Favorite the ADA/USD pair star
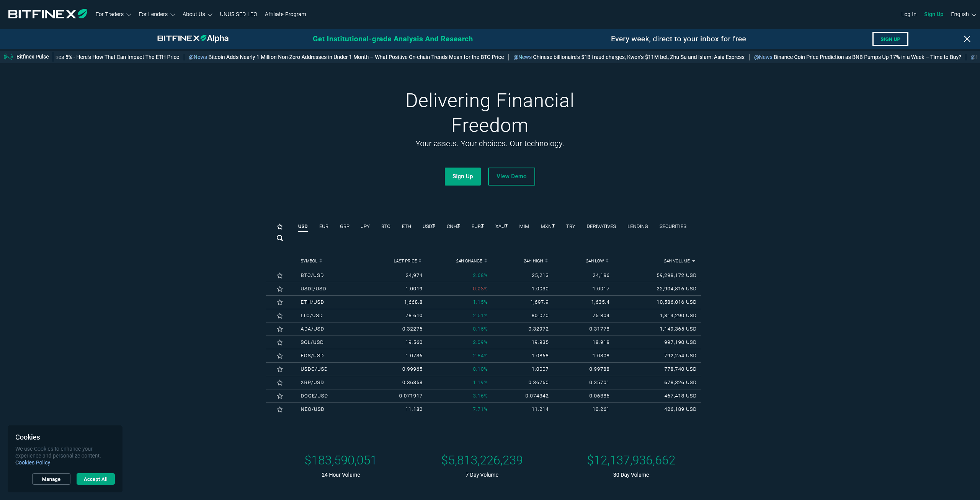980x500 pixels. 280,329
